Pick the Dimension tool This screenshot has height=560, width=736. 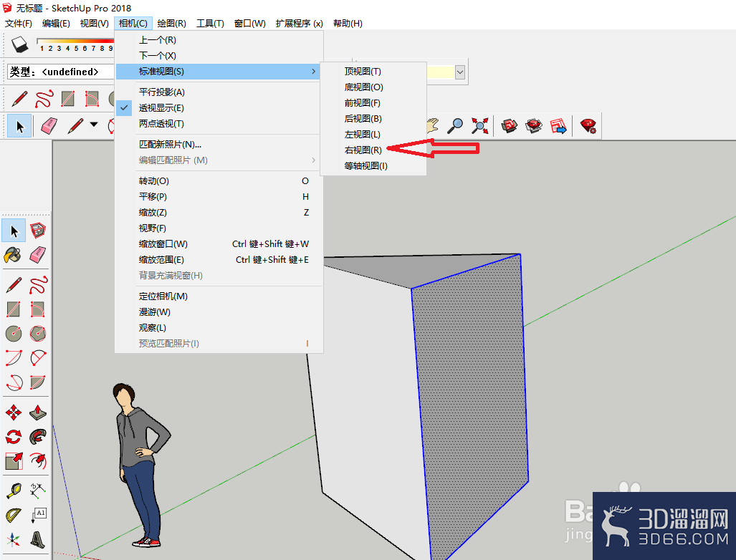pos(37,491)
